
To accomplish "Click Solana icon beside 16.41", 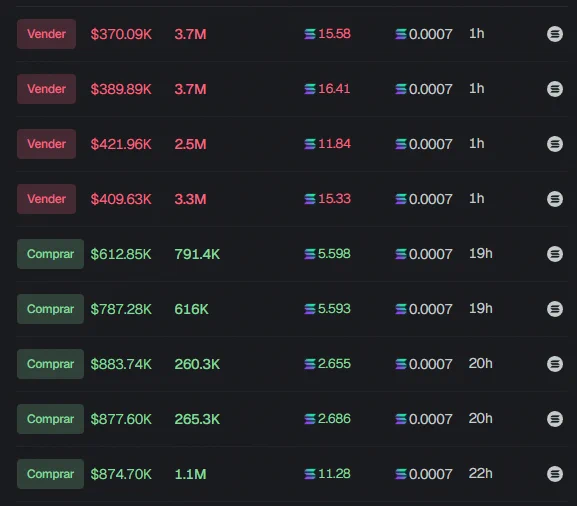I will click(310, 89).
